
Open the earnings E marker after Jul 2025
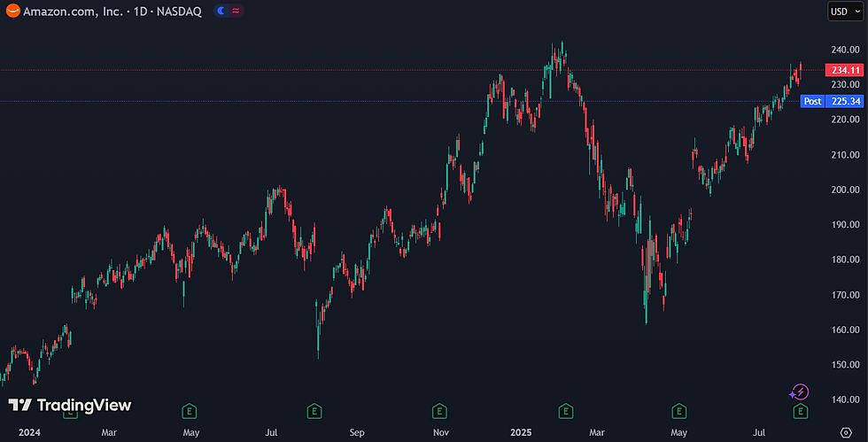tap(801, 411)
